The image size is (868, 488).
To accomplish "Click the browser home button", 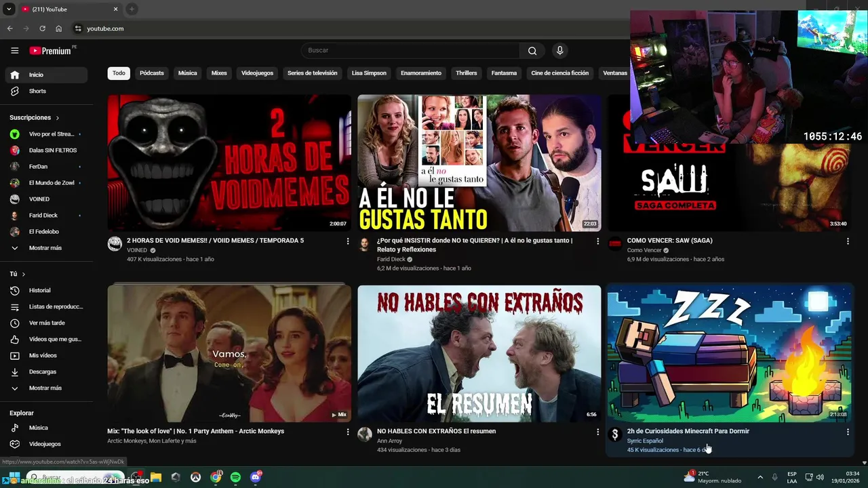I will 59,28.
